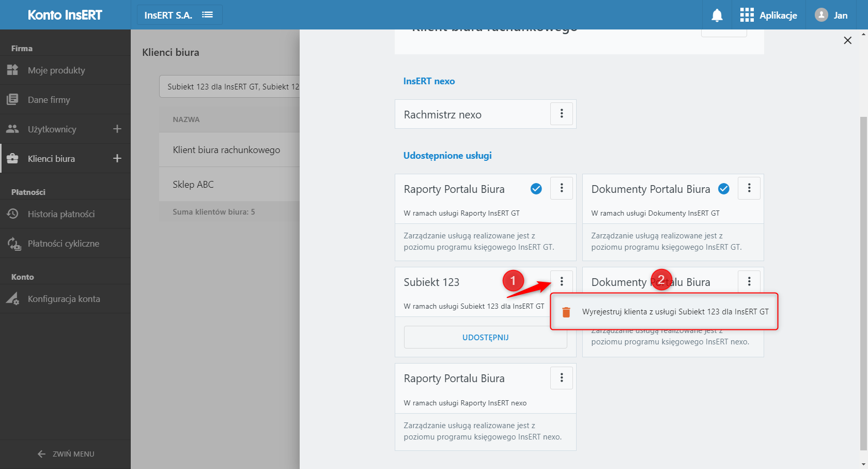Select the Klient biura rachunkowego row
Viewport: 868px width, 469px height.
pos(229,150)
